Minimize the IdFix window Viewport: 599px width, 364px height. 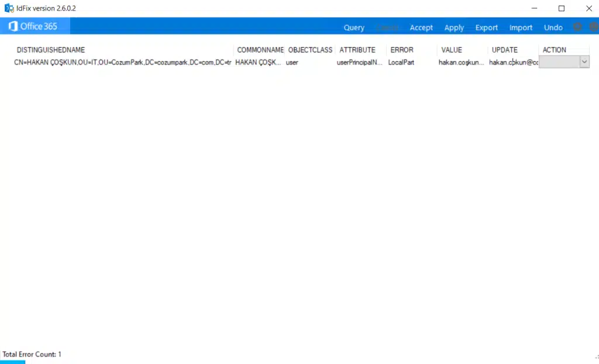(534, 8)
